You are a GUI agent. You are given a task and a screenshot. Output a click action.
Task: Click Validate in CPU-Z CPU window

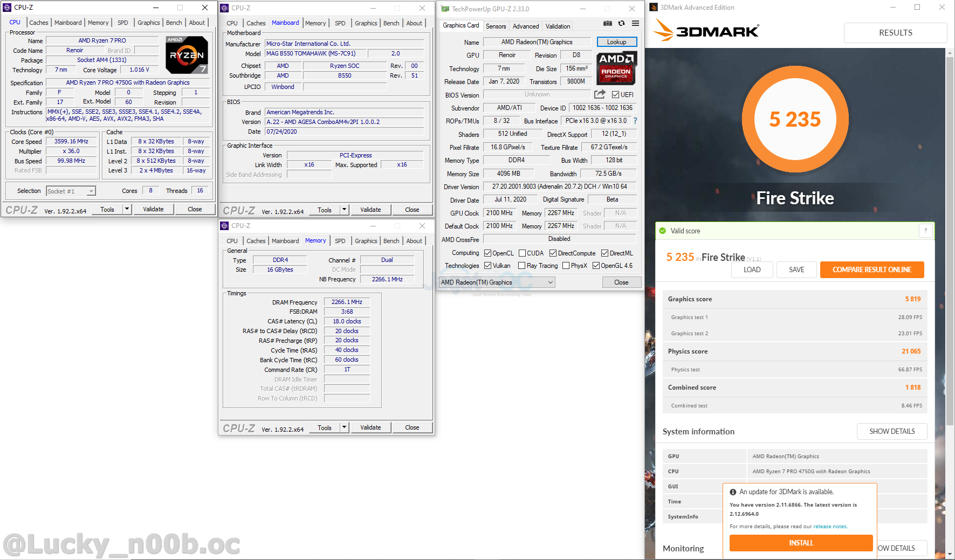point(153,209)
